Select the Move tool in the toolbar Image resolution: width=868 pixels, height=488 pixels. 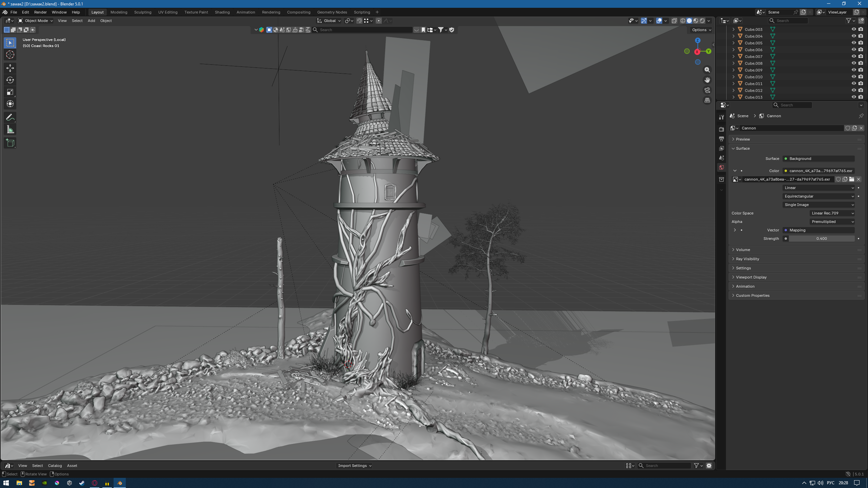(10, 68)
